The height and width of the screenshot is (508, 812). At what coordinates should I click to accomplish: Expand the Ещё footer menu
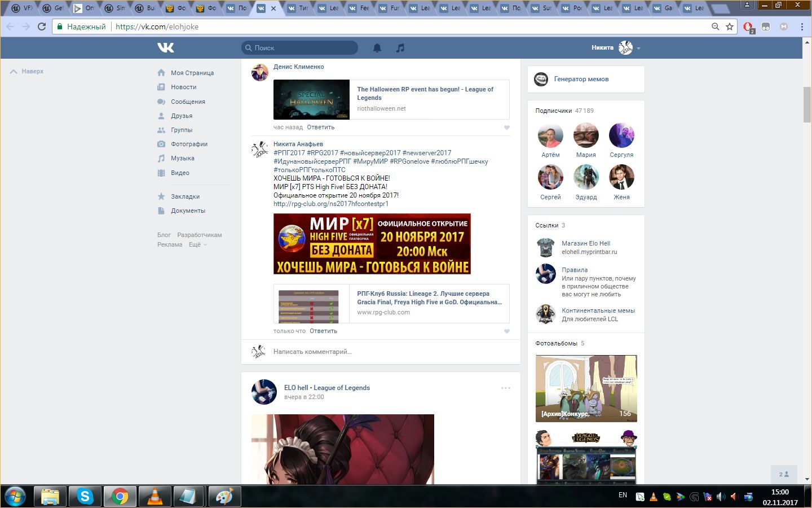coord(197,244)
